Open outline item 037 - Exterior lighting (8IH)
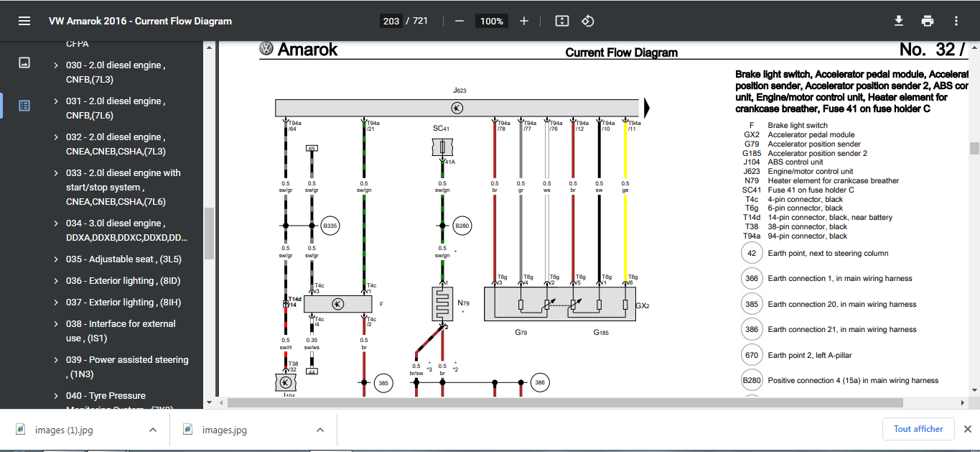This screenshot has height=452, width=980. click(x=123, y=303)
